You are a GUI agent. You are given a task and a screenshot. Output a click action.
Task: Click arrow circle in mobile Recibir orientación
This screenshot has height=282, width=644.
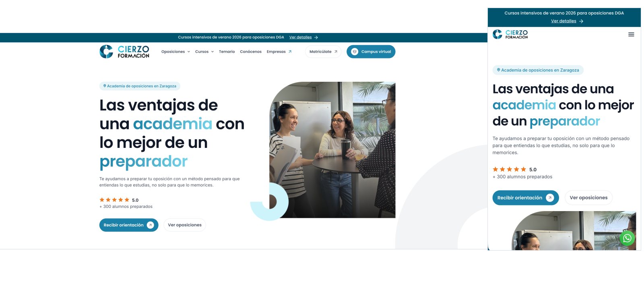(x=550, y=198)
